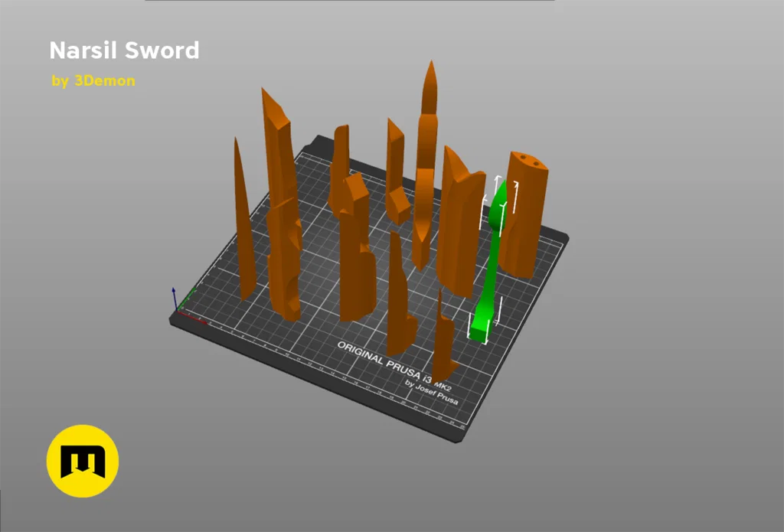Click "ORIGINAL PRUSA i3 MK2" bed label
784x532 pixels.
[x=394, y=366]
